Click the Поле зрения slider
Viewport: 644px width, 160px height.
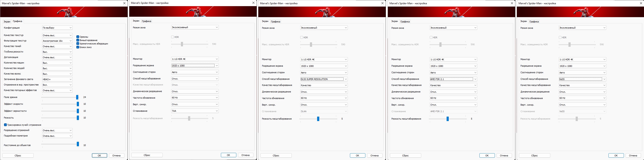pos(60,97)
